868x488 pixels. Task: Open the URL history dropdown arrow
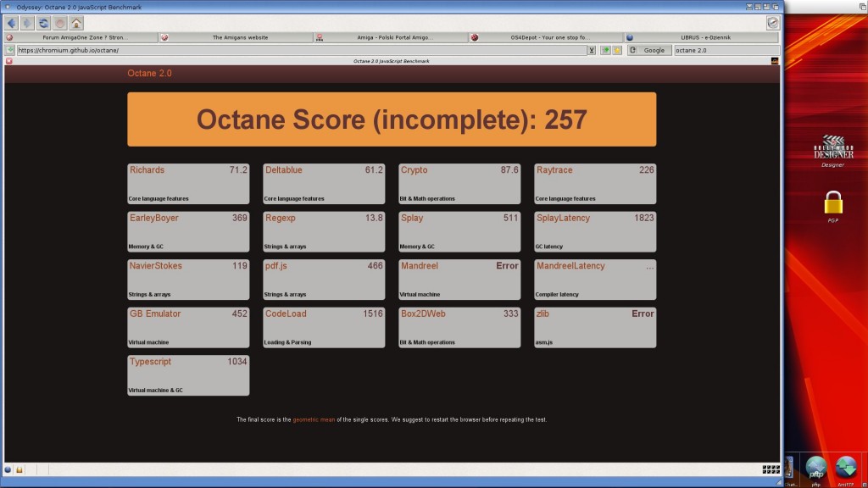pyautogui.click(x=591, y=50)
